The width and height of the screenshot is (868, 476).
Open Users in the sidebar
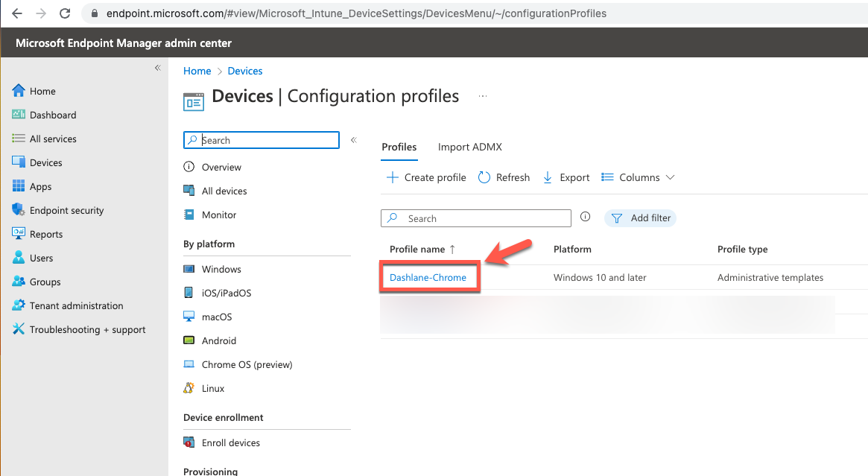[42, 258]
